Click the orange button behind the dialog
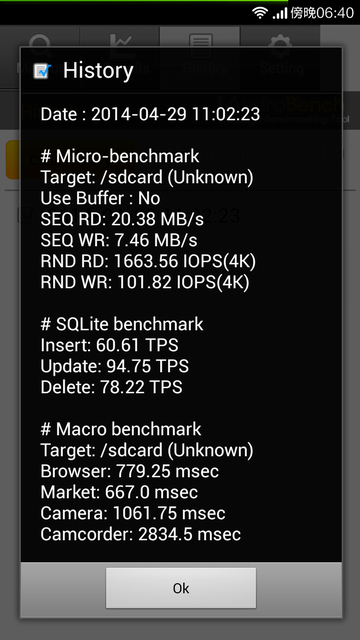The width and height of the screenshot is (360, 640). 69,160
